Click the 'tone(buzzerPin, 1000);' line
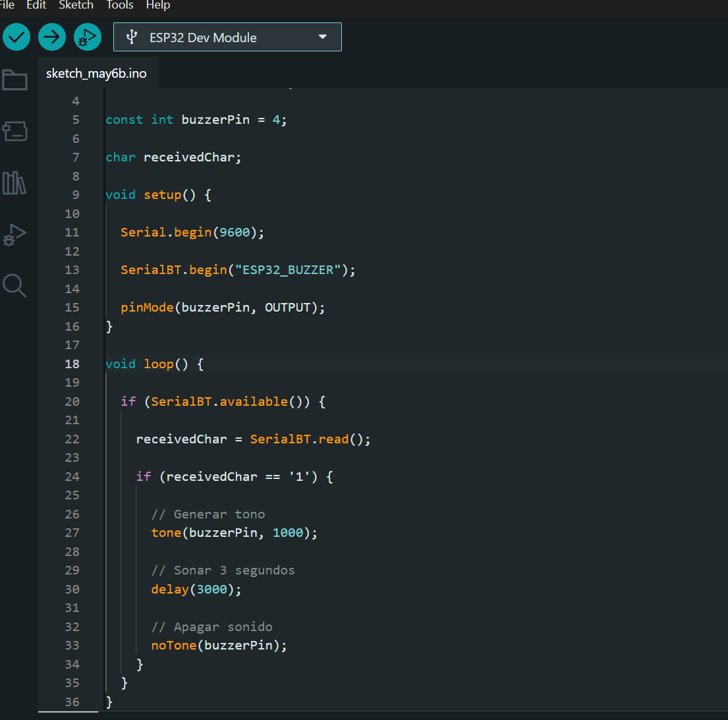The image size is (728, 720). (x=235, y=533)
